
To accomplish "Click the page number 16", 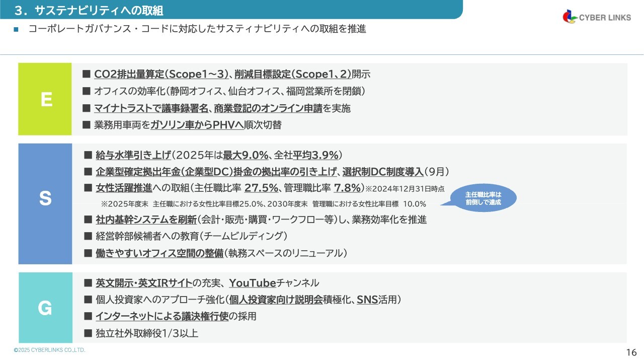I will (x=631, y=352).
